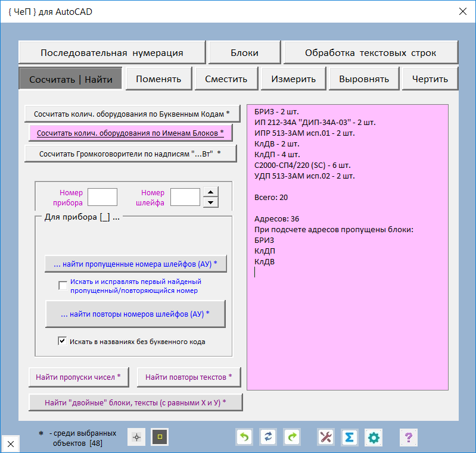
Task: Click the crosshair point-selection icon
Action: tap(136, 438)
